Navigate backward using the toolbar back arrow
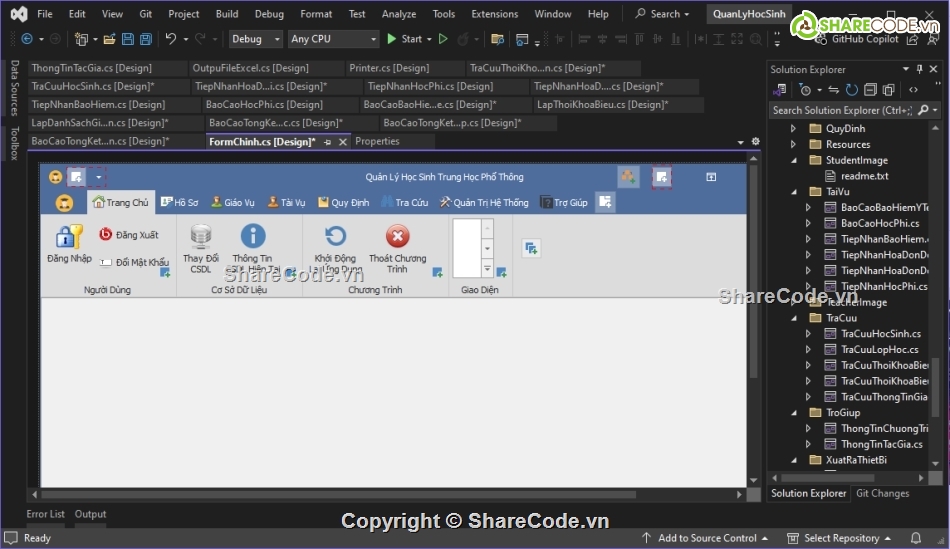950x549 pixels. pos(27,39)
